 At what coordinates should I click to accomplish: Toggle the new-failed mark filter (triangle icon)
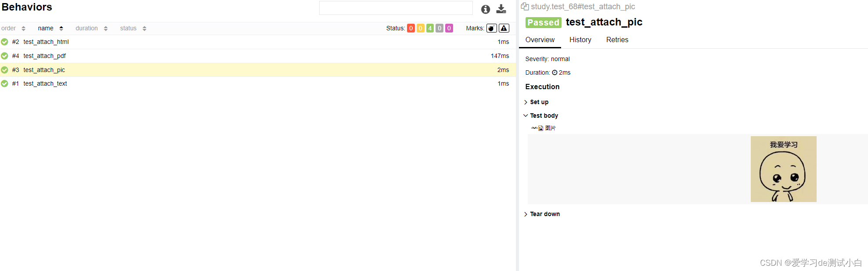point(504,28)
